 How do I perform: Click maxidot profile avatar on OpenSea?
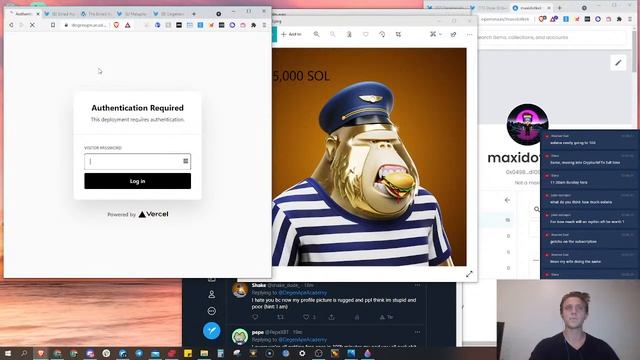coord(527,124)
